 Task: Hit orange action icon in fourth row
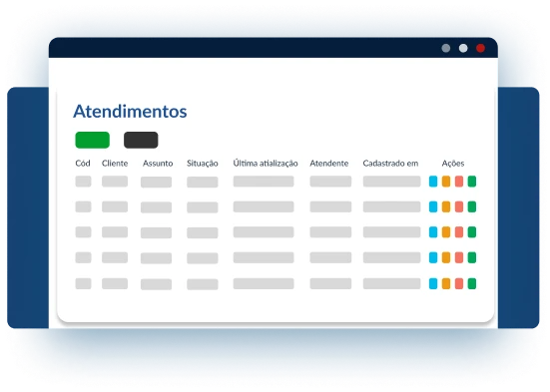tap(446, 257)
